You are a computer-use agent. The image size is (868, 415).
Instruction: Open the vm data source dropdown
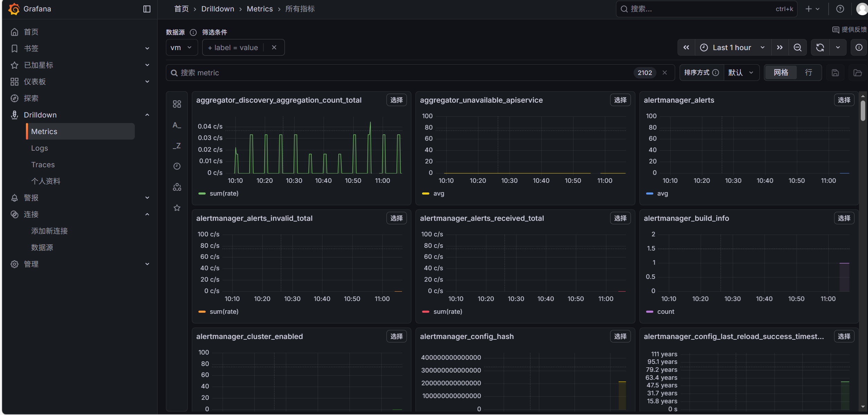point(182,47)
